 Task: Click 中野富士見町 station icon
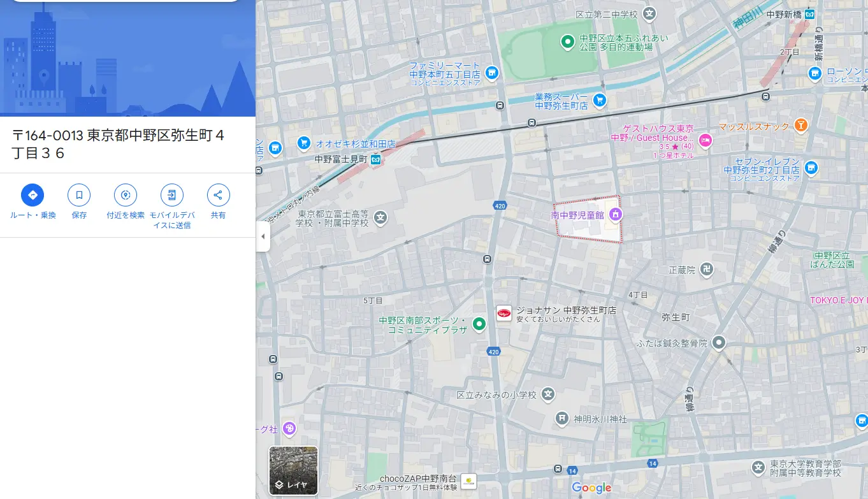pos(376,159)
